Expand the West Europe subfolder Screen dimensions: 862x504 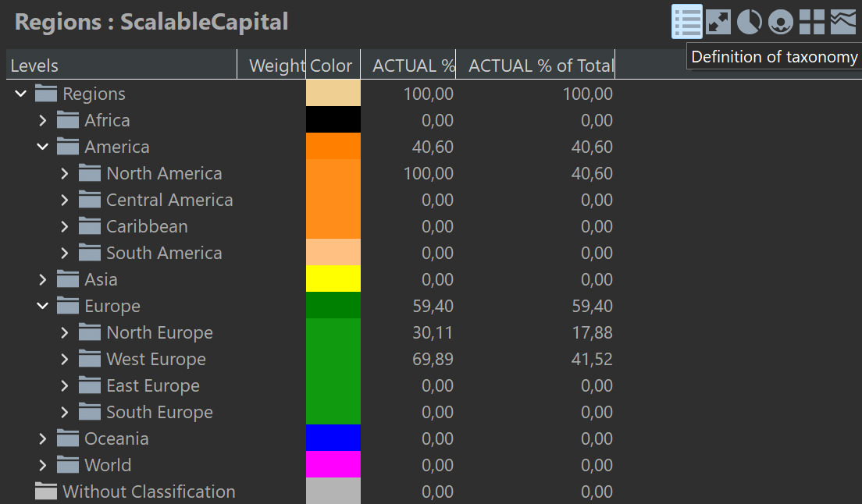pyautogui.click(x=64, y=359)
